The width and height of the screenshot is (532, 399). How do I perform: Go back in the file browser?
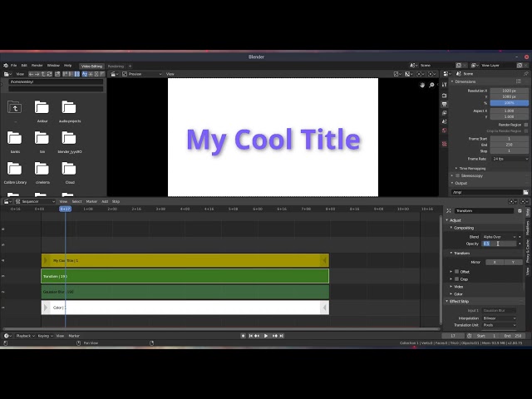(31, 74)
